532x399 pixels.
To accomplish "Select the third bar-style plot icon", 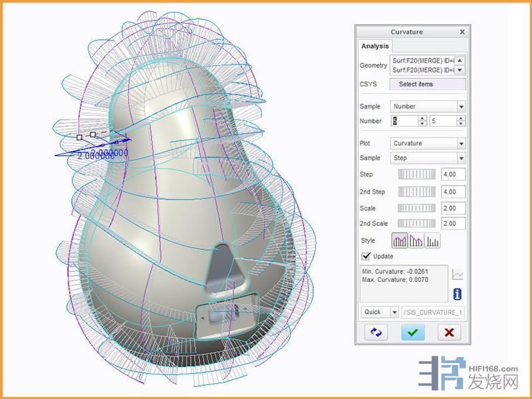I will coord(432,241).
